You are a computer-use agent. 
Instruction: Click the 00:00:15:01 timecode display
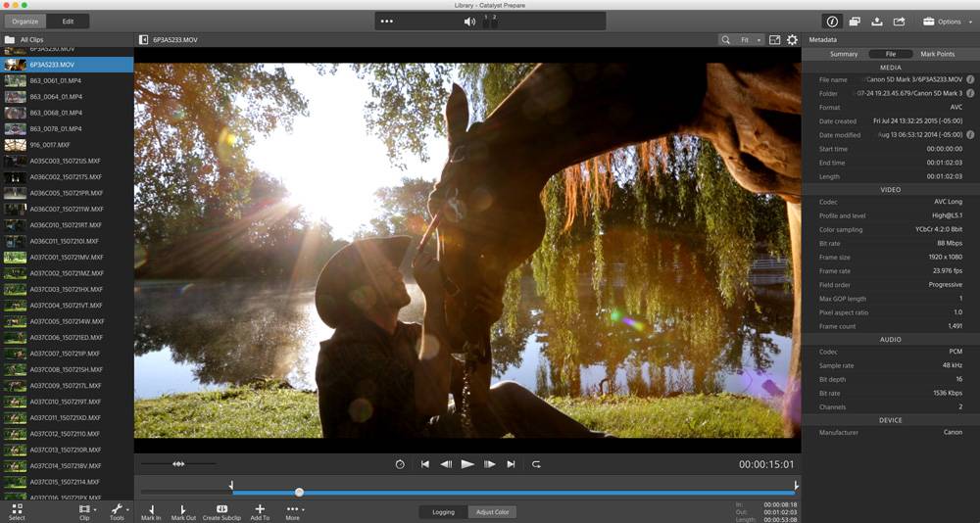(x=766, y=465)
